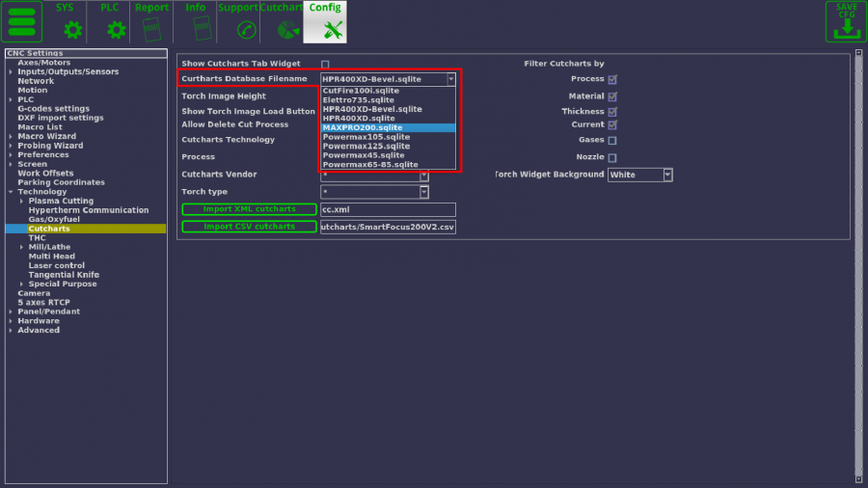This screenshot has height=488, width=868.
Task: Click the cc.xml filename input field
Action: coord(387,209)
